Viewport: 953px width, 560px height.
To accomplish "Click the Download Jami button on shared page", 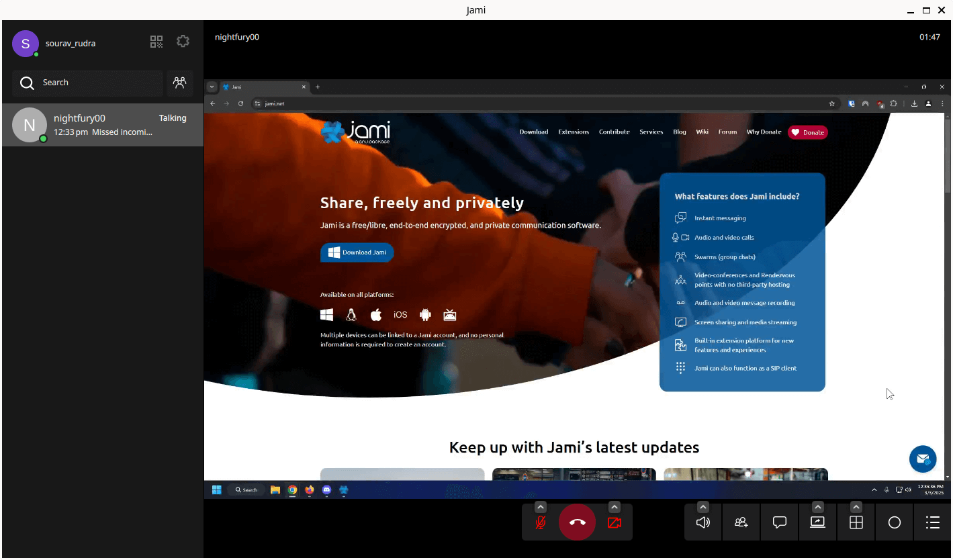I will (357, 252).
